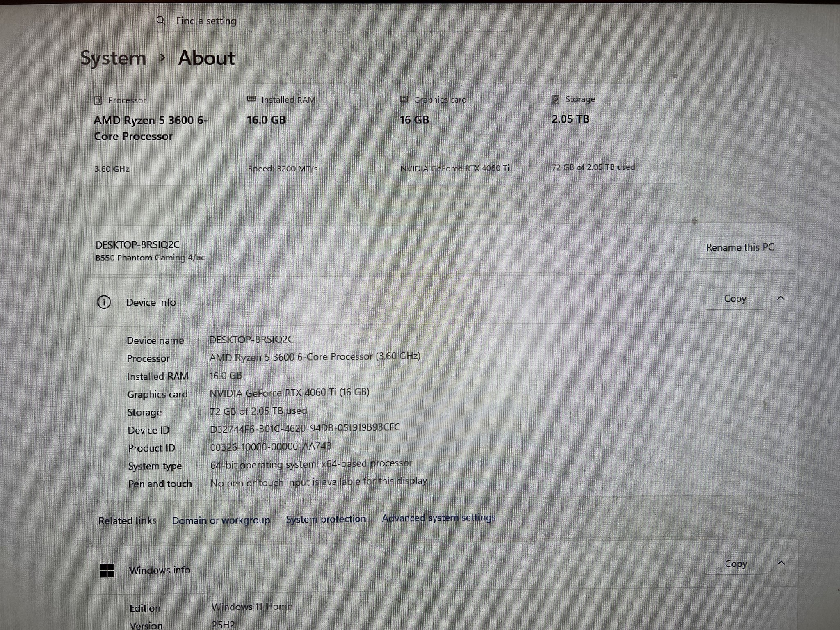Click the System type label
The width and height of the screenshot is (840, 630).
click(155, 466)
